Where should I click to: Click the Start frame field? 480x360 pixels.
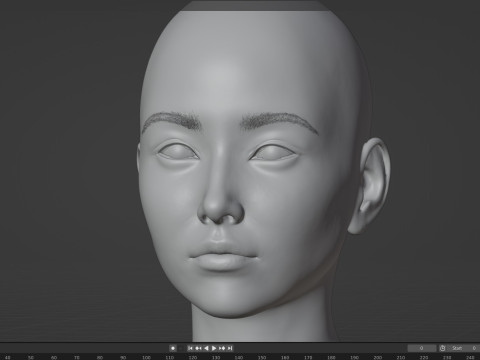463,348
